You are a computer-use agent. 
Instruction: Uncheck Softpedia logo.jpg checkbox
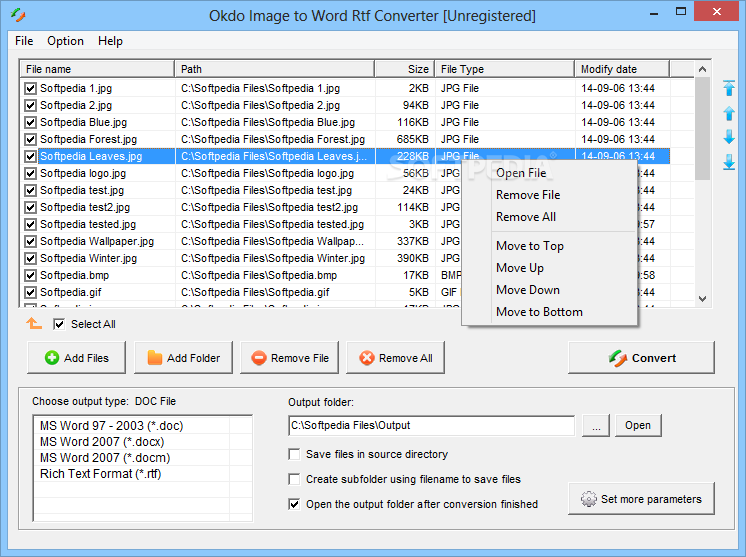[30, 174]
